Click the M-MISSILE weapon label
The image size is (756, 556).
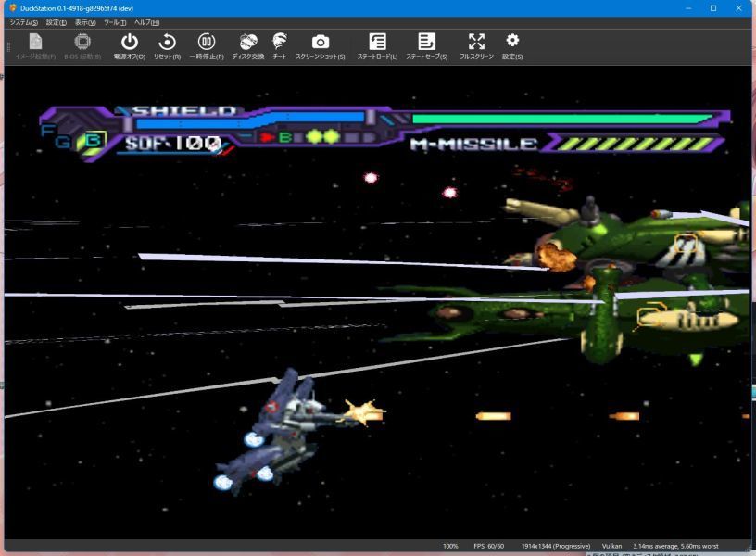pos(473,144)
